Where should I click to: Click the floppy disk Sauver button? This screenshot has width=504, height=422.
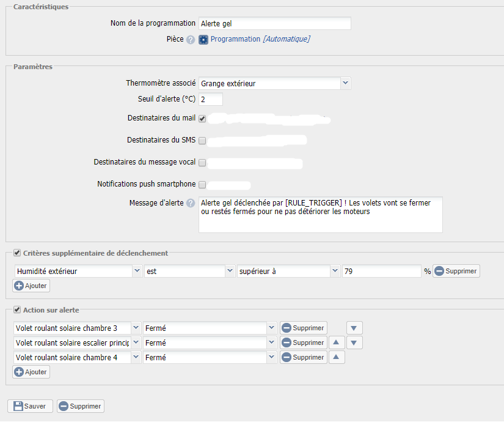click(x=30, y=406)
